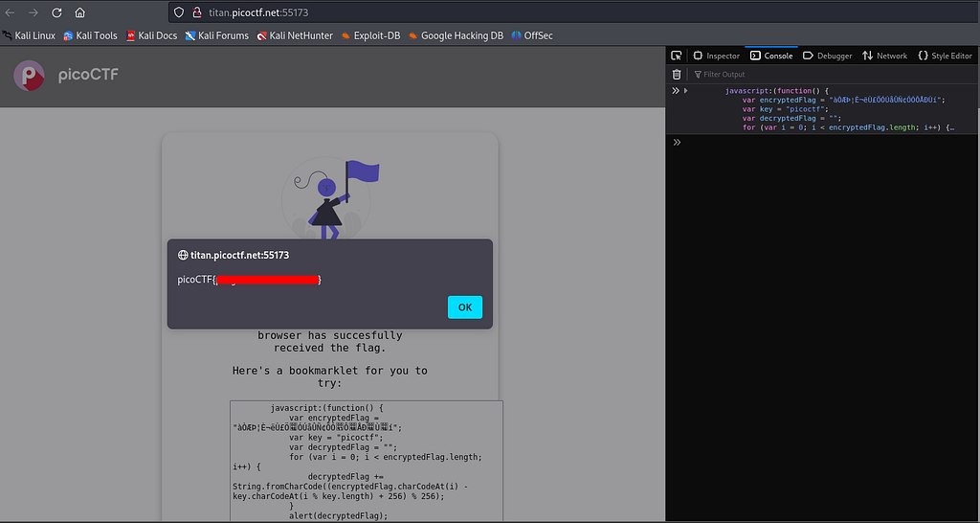The height and width of the screenshot is (523, 980).
Task: Click the browser forward arrow
Action: [x=33, y=12]
